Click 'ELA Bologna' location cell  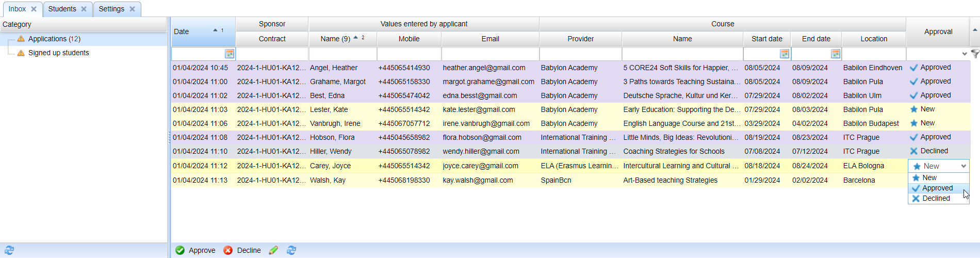[x=863, y=166]
